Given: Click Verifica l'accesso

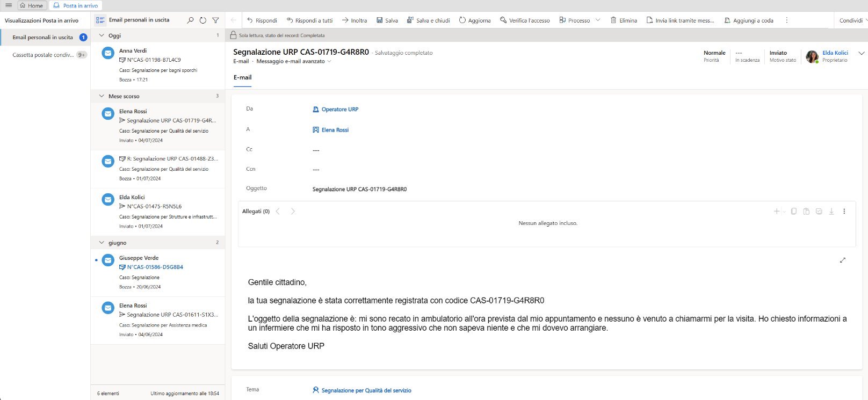Looking at the screenshot, I should (x=525, y=20).
